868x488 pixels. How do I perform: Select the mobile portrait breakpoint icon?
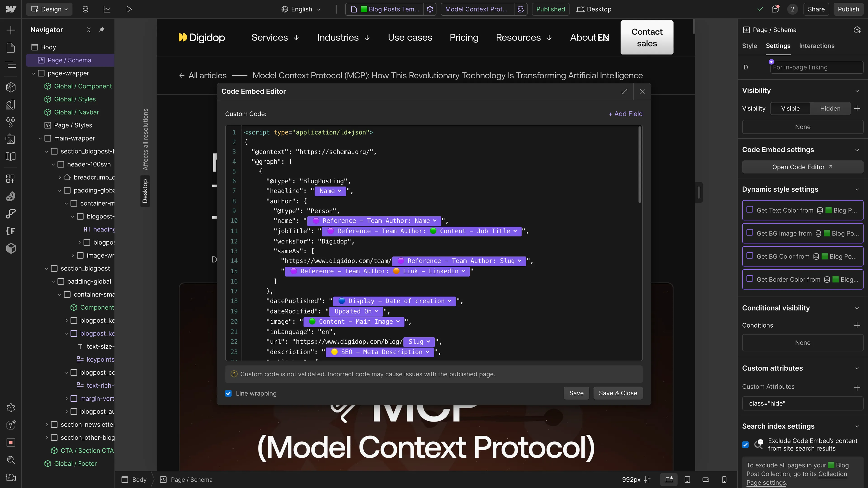pyautogui.click(x=724, y=480)
